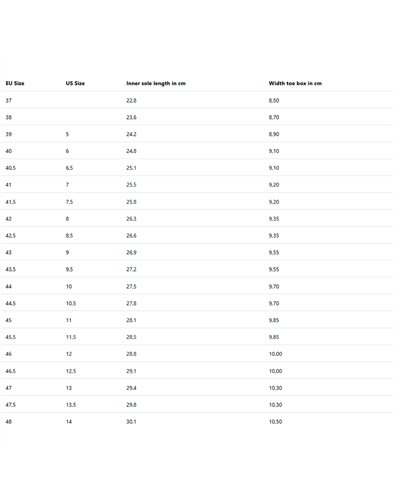Select the 10.00 width for EU 46

276,354
